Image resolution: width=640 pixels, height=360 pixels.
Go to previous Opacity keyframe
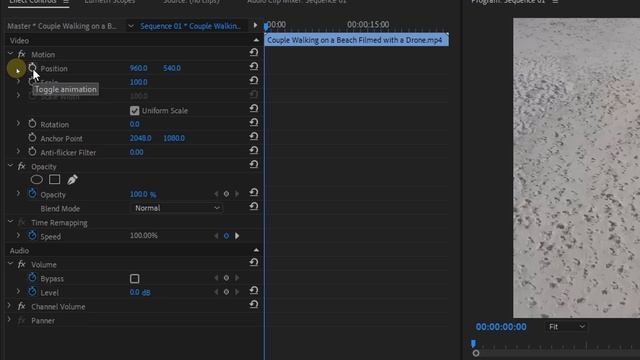pyautogui.click(x=216, y=194)
